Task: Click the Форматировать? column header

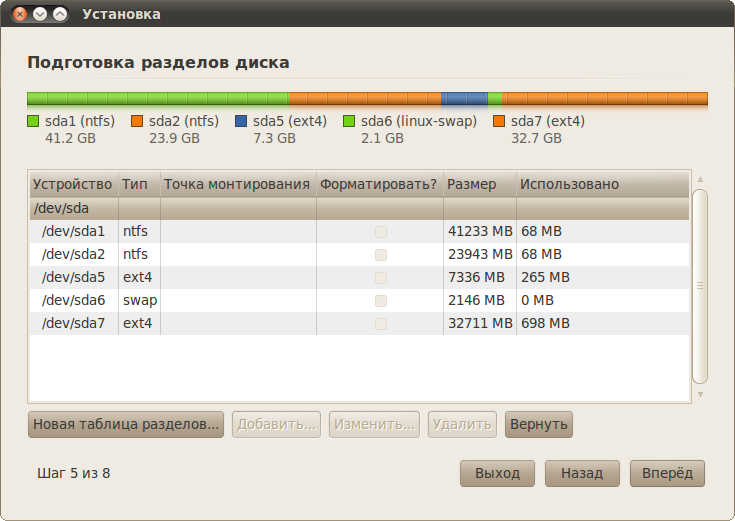Action: coord(380,184)
